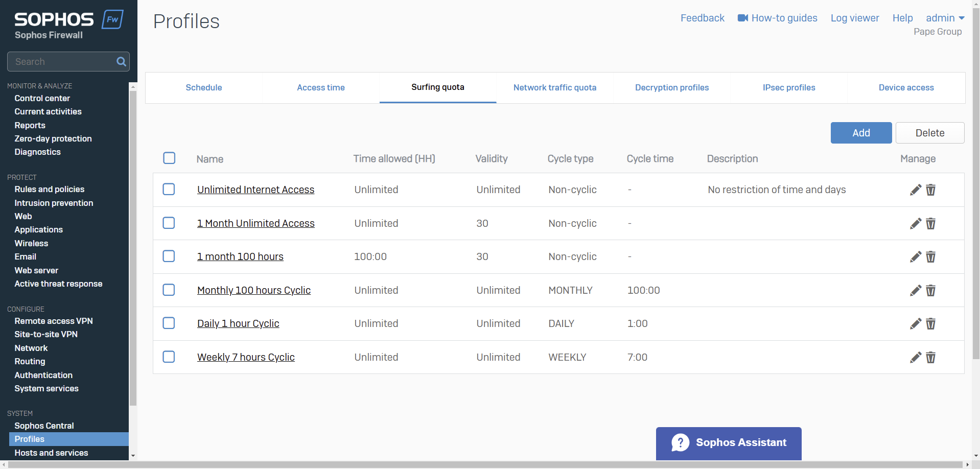The height and width of the screenshot is (469, 980).
Task: Click the bottom horizontal scrollbar
Action: [485, 465]
